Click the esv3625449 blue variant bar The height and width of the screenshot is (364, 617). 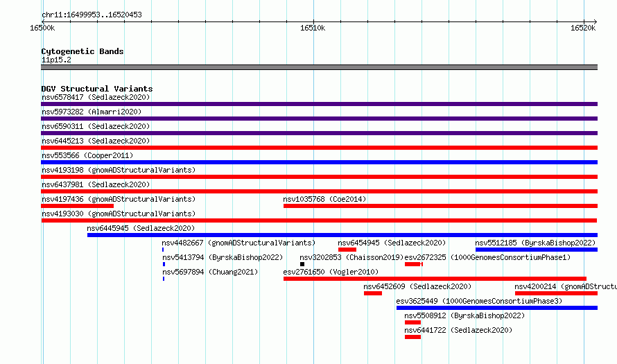(497, 308)
